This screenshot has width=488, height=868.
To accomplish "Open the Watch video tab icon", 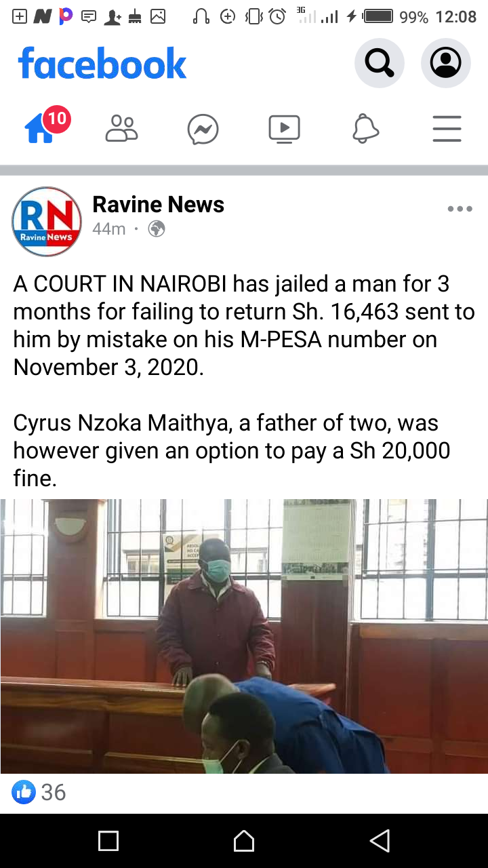I will [285, 129].
